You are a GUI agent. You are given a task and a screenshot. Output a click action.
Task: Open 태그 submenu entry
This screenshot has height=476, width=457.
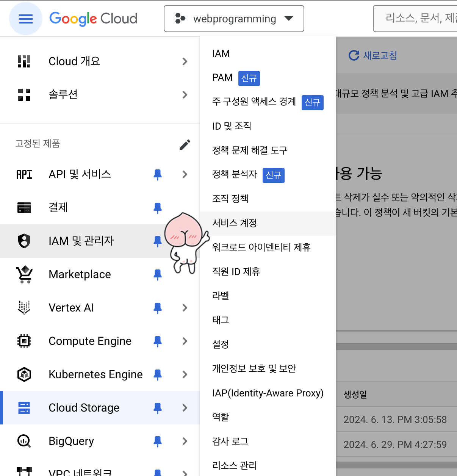(x=268, y=320)
